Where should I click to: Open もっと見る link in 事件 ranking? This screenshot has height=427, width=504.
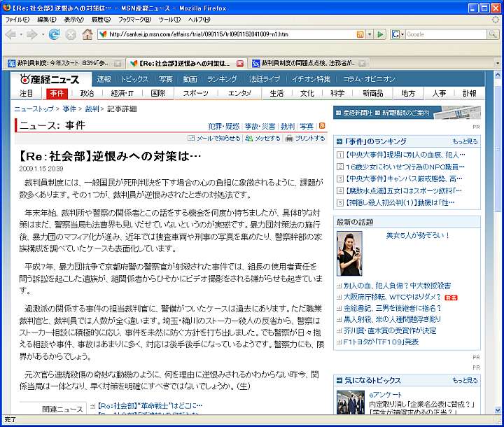coord(465,141)
